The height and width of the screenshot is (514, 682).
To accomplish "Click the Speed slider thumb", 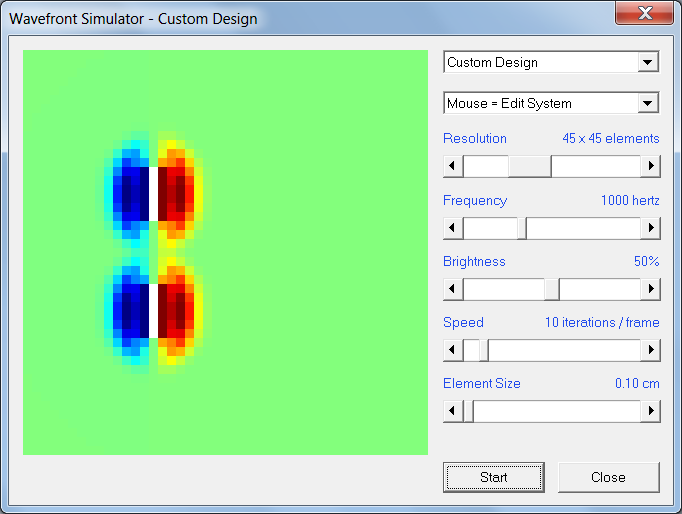I will click(x=484, y=350).
